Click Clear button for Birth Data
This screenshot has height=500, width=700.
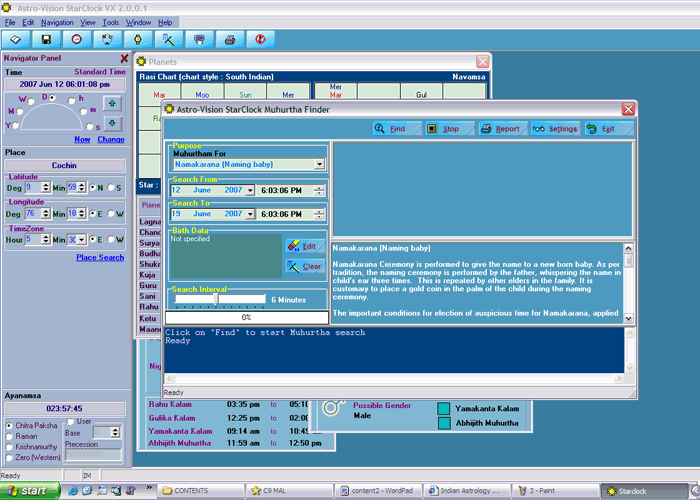(305, 267)
